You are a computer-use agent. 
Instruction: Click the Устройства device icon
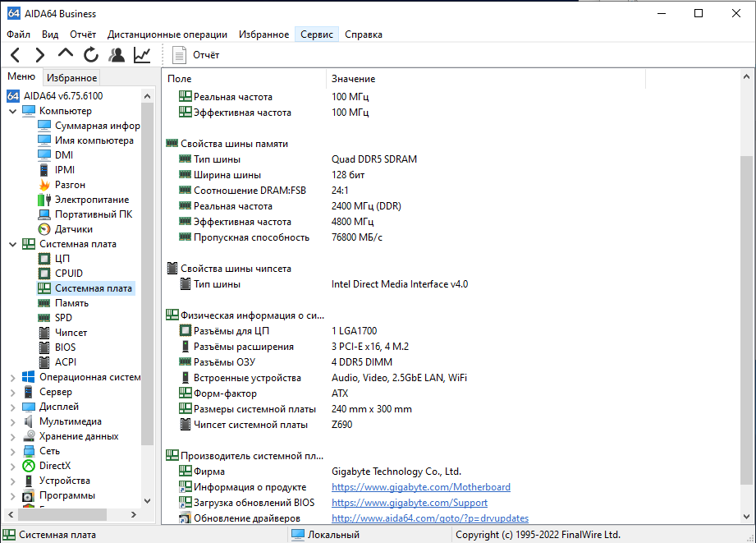29,481
